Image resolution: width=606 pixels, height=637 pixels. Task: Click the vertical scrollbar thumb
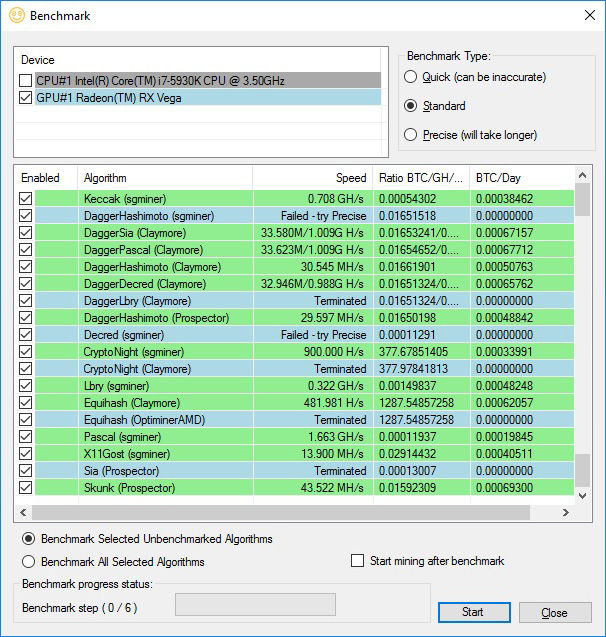(x=582, y=199)
